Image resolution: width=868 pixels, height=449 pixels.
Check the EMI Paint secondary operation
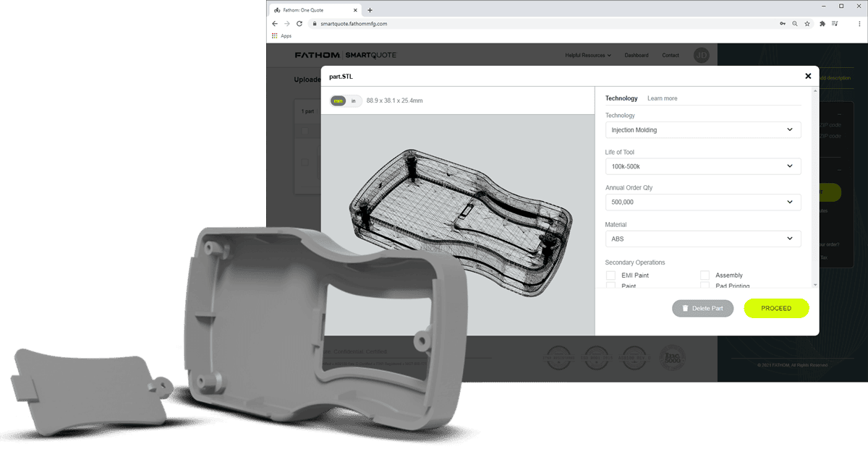click(x=610, y=275)
